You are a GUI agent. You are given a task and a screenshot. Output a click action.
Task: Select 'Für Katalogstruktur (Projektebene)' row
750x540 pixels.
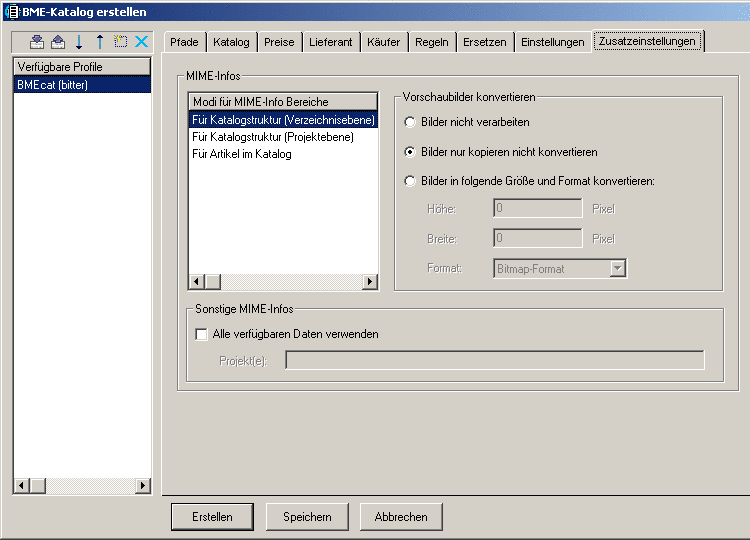pyautogui.click(x=283, y=137)
